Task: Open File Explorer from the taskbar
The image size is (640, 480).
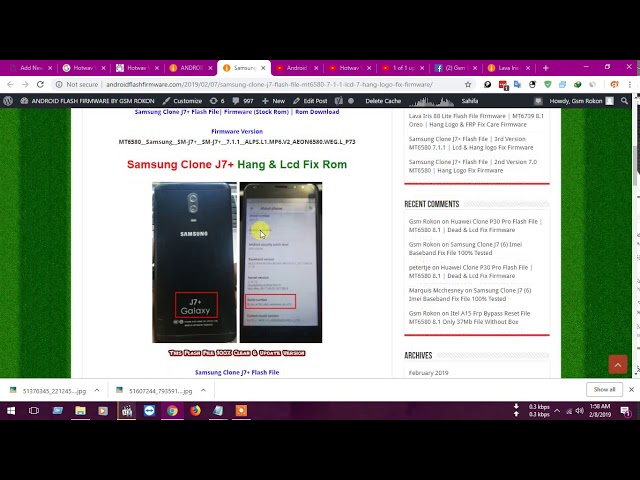Action: (80, 411)
